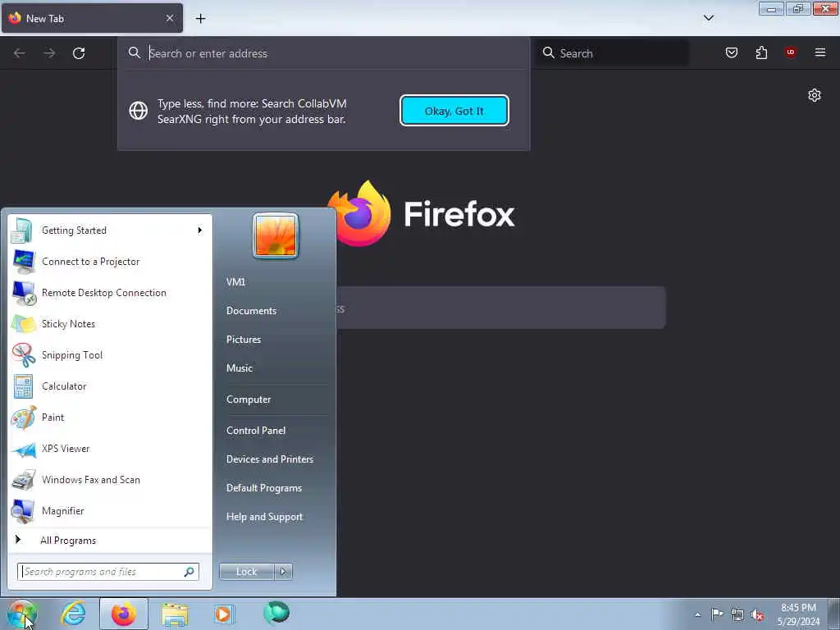
Task: Click the Lock button
Action: (246, 572)
